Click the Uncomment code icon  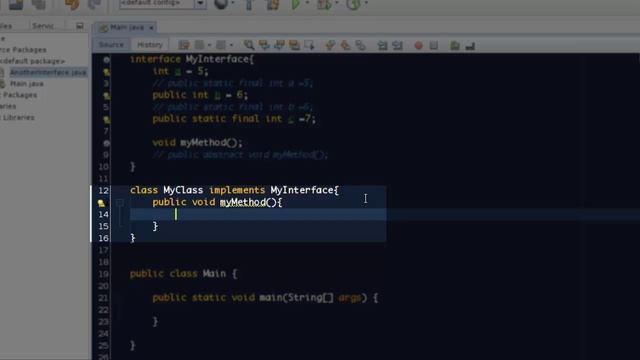(470, 45)
